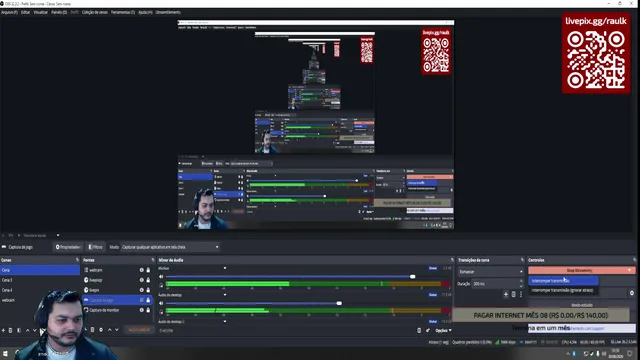640x360 pixels.
Task: Open the Opções dropdown in audio mixer
Action: tap(443, 331)
